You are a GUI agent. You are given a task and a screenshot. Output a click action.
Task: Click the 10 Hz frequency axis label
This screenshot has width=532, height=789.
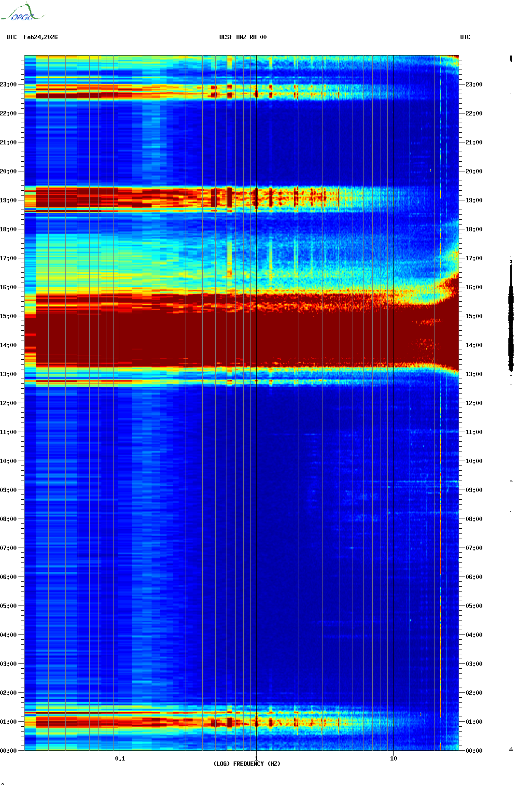point(393,759)
